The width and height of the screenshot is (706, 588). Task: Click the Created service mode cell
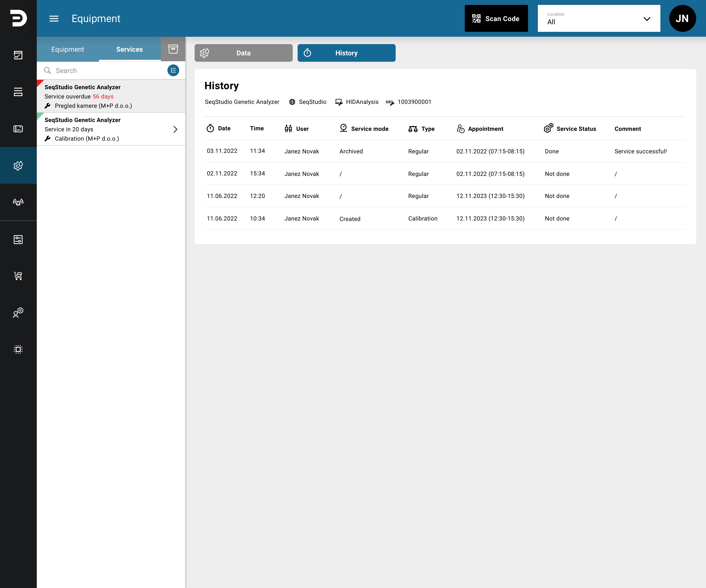point(350,219)
